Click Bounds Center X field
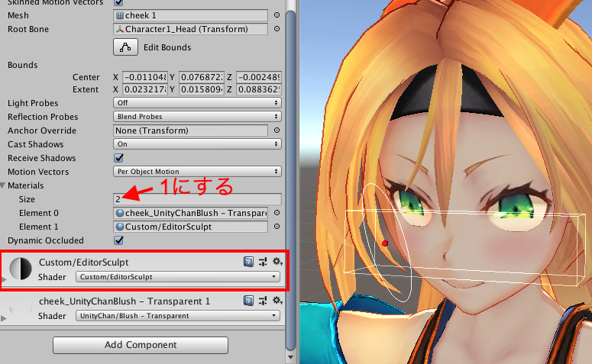Screen dimensions: 592x364 (145, 77)
